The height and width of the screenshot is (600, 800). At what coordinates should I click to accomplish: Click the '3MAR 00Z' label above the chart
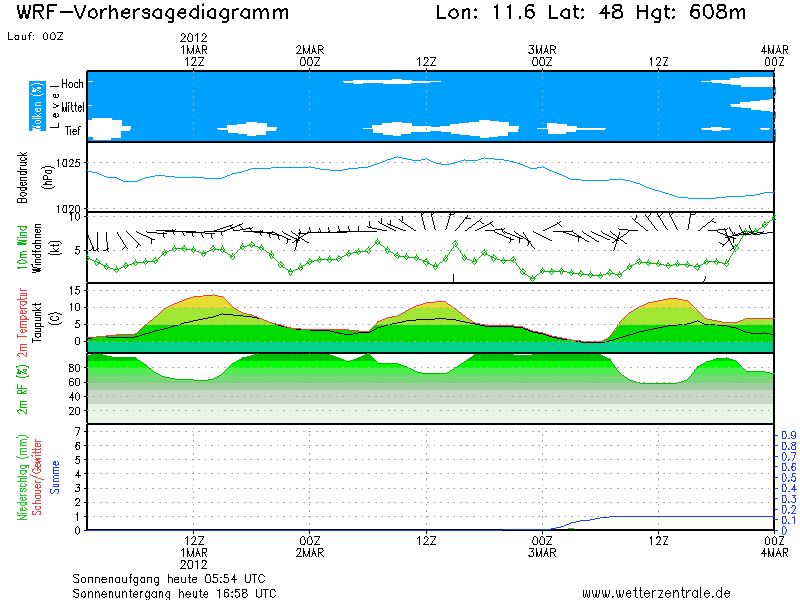click(542, 56)
